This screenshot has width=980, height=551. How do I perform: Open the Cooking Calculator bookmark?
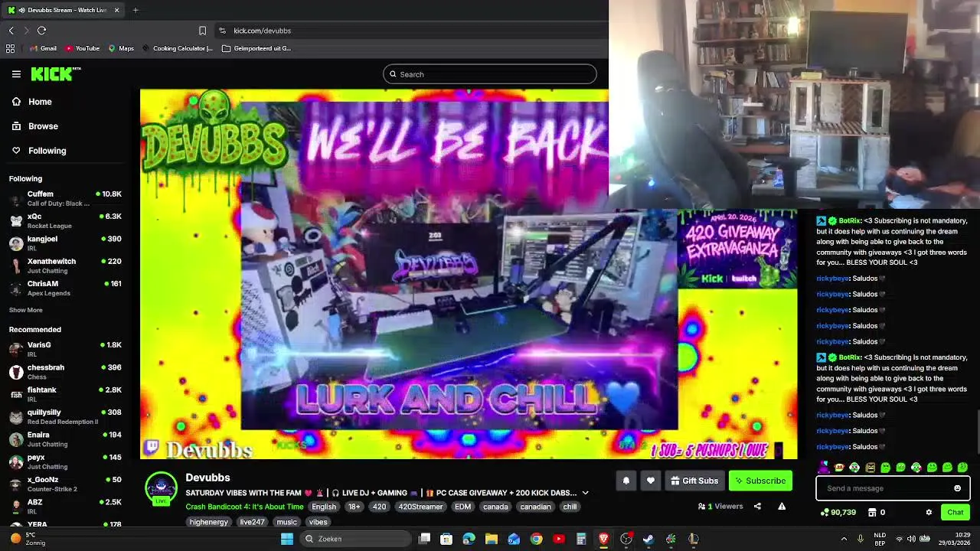tap(177, 48)
